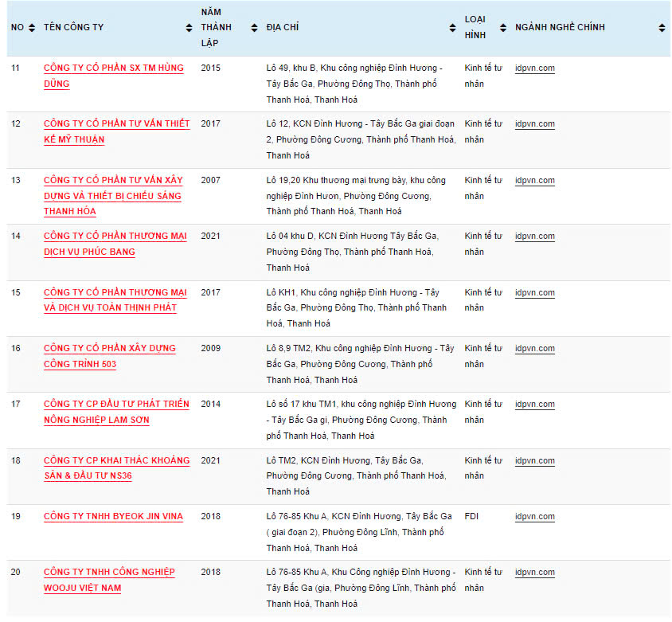Screen dimensions: 672x622
Task: Select row number 15 cell
Action: pyautogui.click(x=15, y=292)
